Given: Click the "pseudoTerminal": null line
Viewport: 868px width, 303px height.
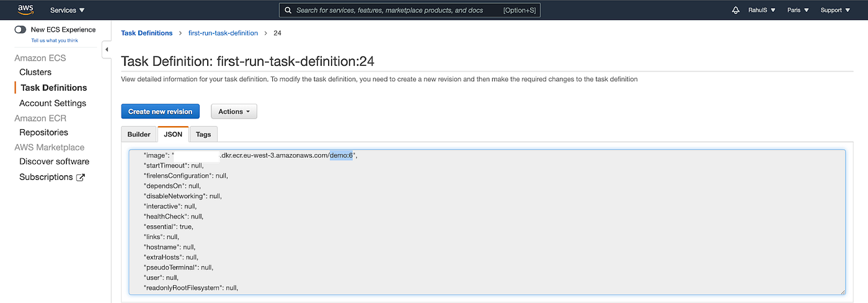Looking at the screenshot, I should [178, 267].
